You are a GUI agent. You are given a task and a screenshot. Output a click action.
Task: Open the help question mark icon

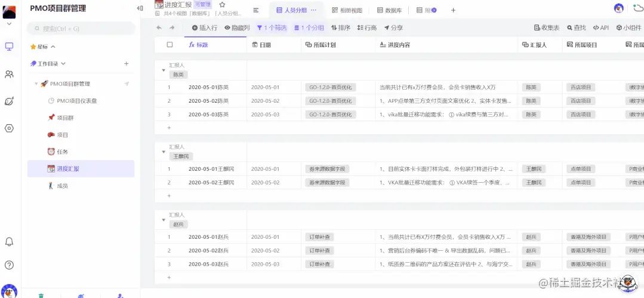point(9,265)
